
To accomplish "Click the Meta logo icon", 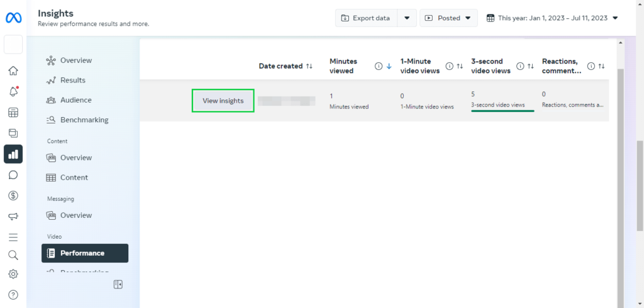I will (x=13, y=18).
